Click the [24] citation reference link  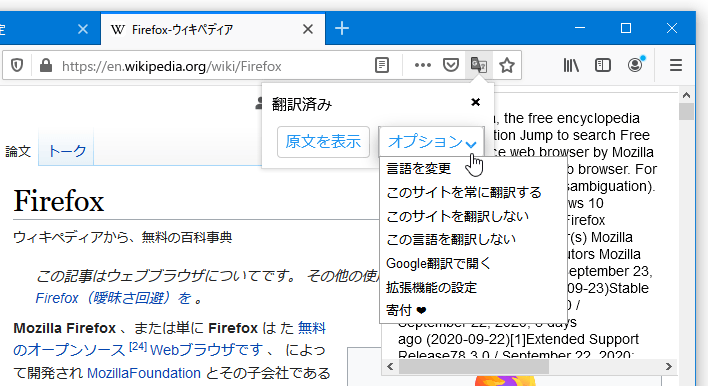138,346
